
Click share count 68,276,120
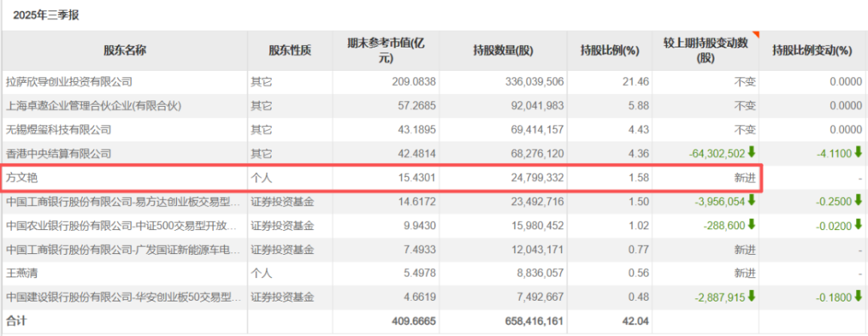[x=536, y=154]
